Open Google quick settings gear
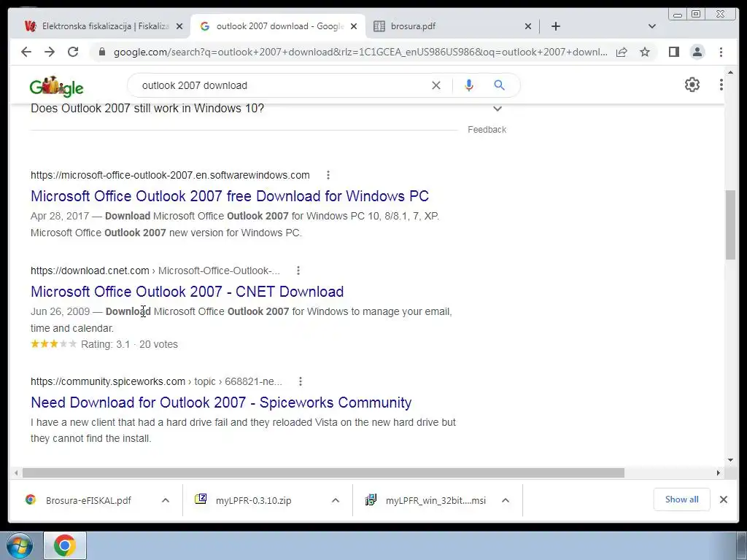Image resolution: width=747 pixels, height=560 pixels. [692, 85]
